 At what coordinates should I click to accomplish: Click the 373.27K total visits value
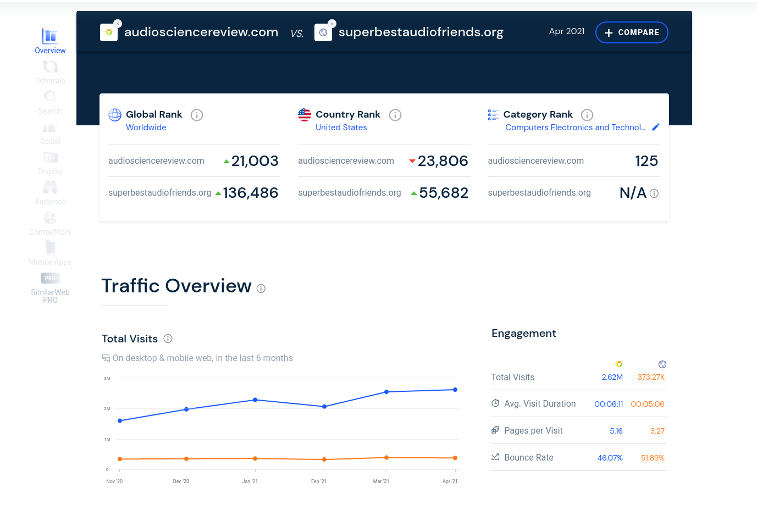(x=651, y=378)
